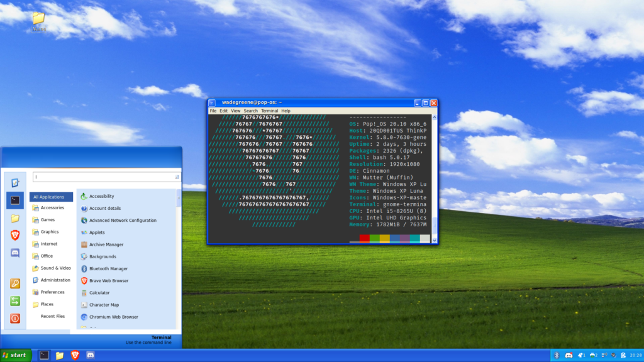Click the red neofetch color block
644x362 pixels.
tap(364, 238)
